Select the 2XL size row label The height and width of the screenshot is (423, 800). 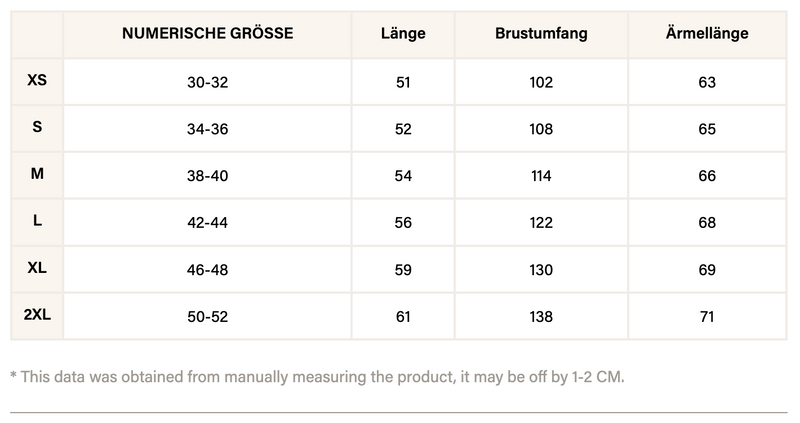point(37,315)
